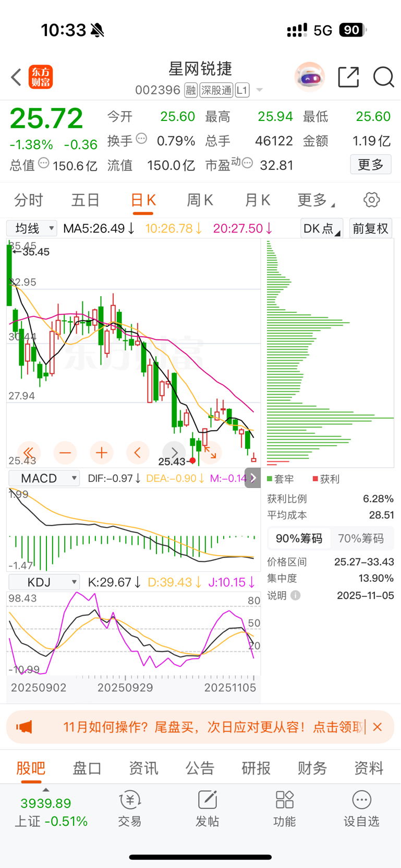
Task: Tap fast-rewind double arrow chart control
Action: point(29,453)
